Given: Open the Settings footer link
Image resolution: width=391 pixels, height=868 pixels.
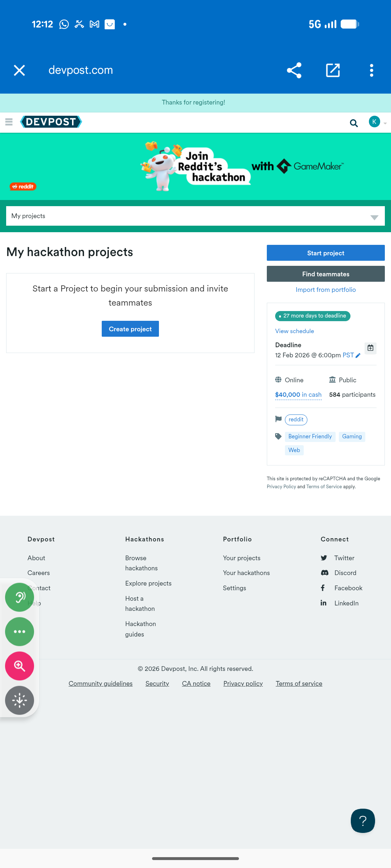Looking at the screenshot, I should [235, 588].
